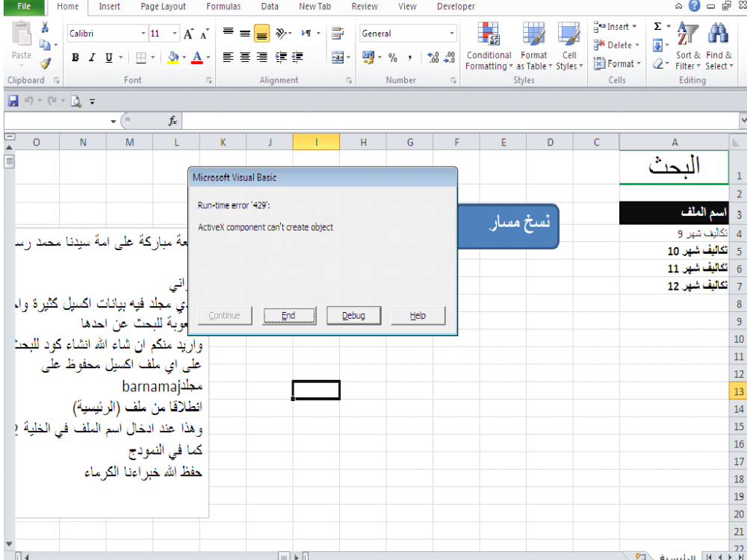Viewport: 747px width, 560px height.
Task: Open the Excel Help question mark
Action: (695, 6)
